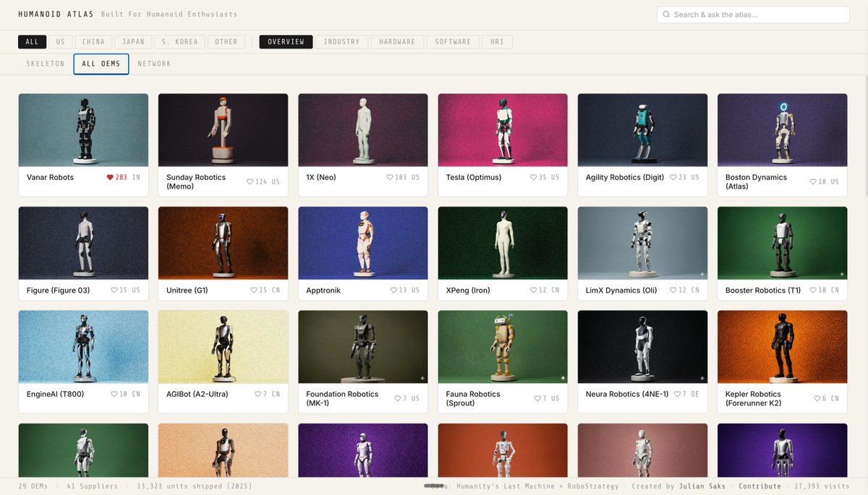Click the 'Boston Dynamics (Atlas)' card title
Image resolution: width=868 pixels, height=495 pixels.
756,181
